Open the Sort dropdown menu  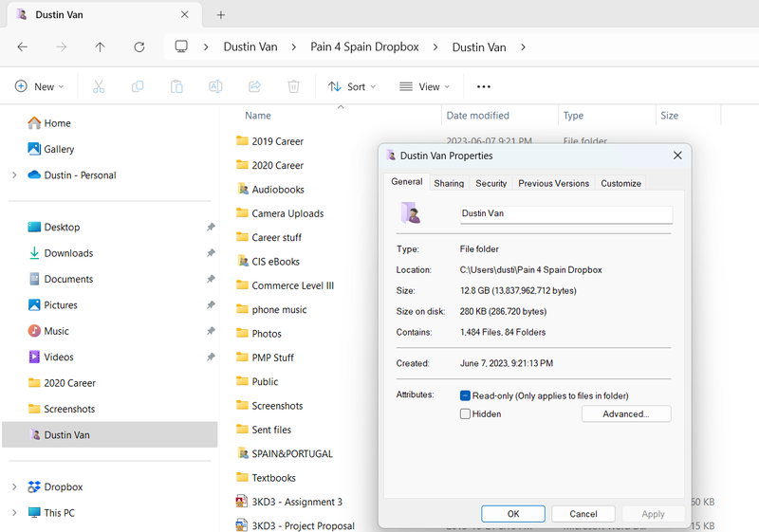tap(352, 86)
